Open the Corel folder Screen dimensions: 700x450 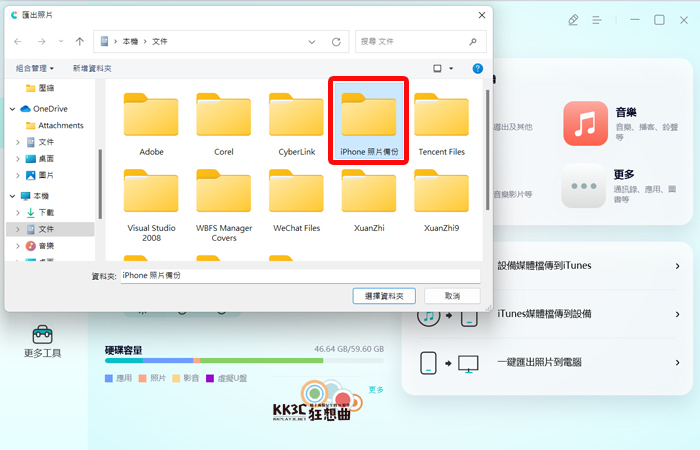tap(224, 124)
